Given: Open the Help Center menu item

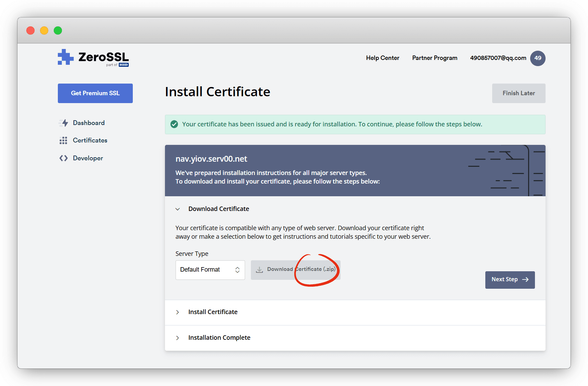Looking at the screenshot, I should click(x=382, y=58).
